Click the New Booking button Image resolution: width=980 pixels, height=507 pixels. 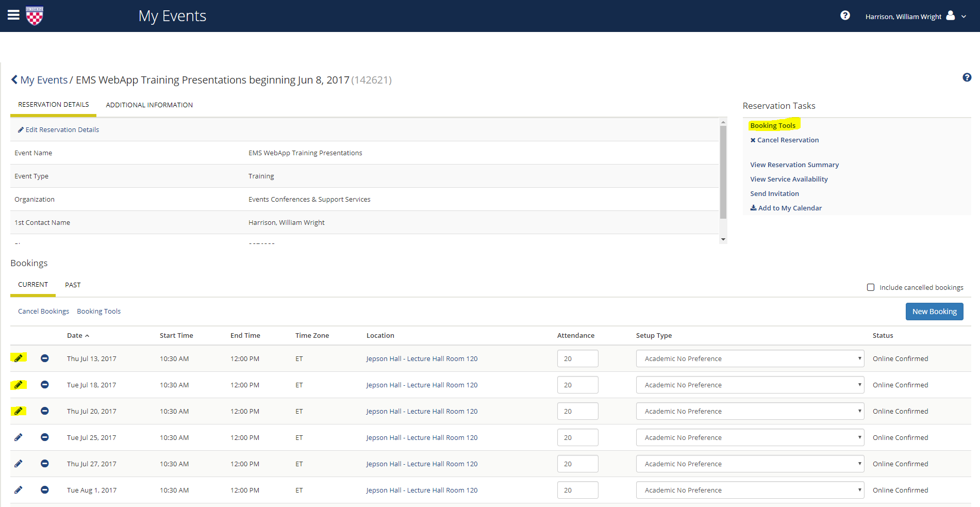pos(934,312)
